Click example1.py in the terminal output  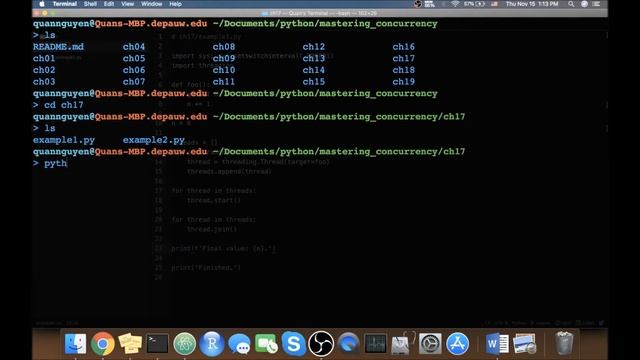tap(64, 140)
